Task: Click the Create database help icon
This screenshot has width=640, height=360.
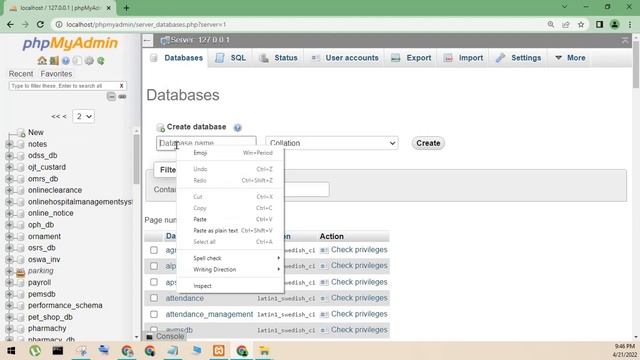Action: pos(238,127)
